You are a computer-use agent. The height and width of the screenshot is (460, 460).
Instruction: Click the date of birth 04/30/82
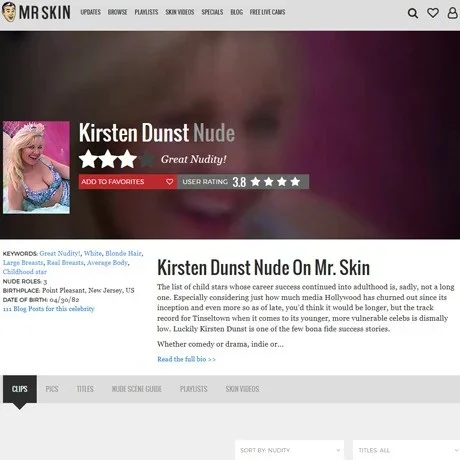click(64, 300)
